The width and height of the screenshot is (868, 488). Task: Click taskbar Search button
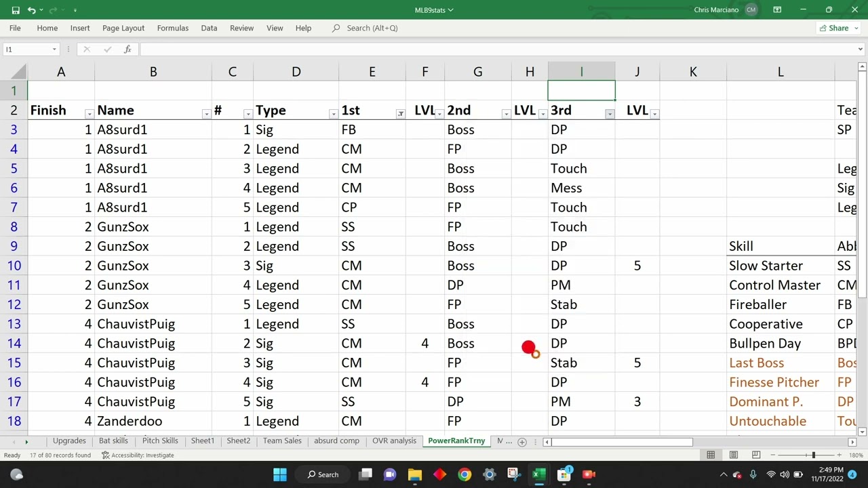[x=323, y=474]
